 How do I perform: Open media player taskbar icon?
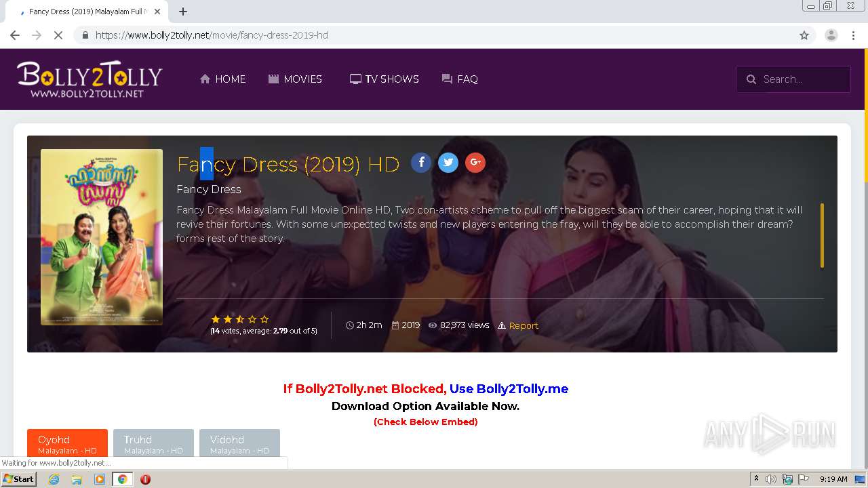pyautogui.click(x=100, y=479)
